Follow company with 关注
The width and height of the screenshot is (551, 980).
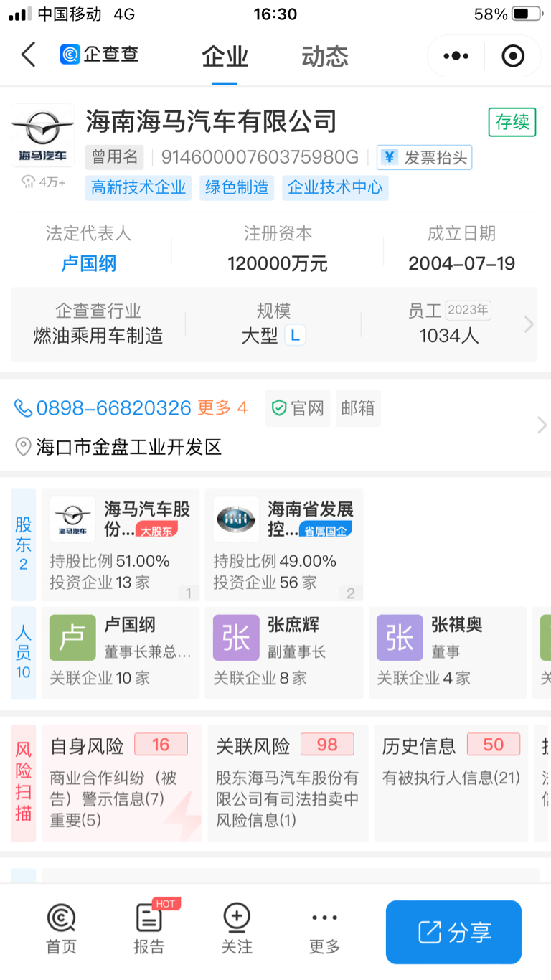(237, 929)
